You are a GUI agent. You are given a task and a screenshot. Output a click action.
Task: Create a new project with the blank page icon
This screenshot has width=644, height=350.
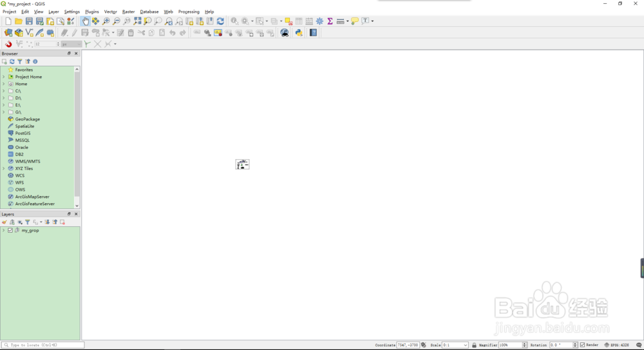point(8,21)
